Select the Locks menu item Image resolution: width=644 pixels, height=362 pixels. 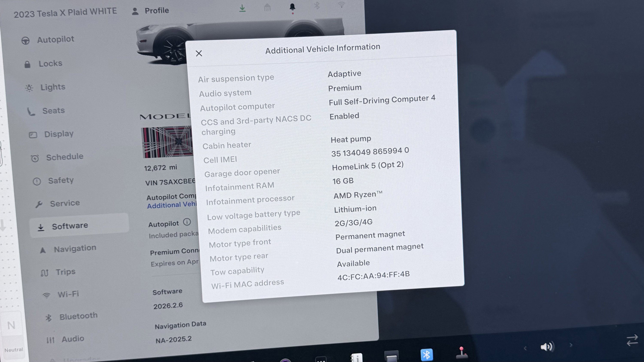(x=50, y=64)
